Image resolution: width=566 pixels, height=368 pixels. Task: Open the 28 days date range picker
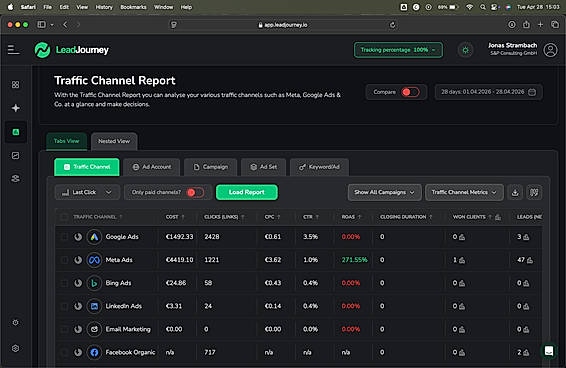click(x=488, y=92)
